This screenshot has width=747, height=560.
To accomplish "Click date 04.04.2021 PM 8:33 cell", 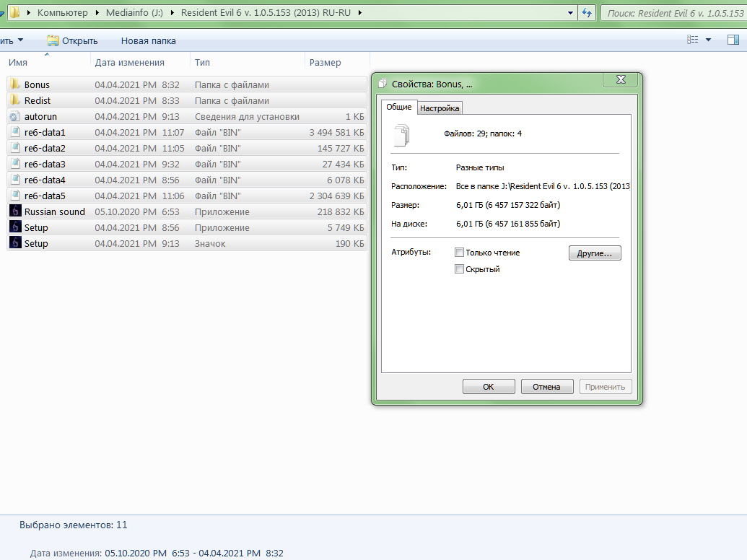I will click(x=136, y=100).
